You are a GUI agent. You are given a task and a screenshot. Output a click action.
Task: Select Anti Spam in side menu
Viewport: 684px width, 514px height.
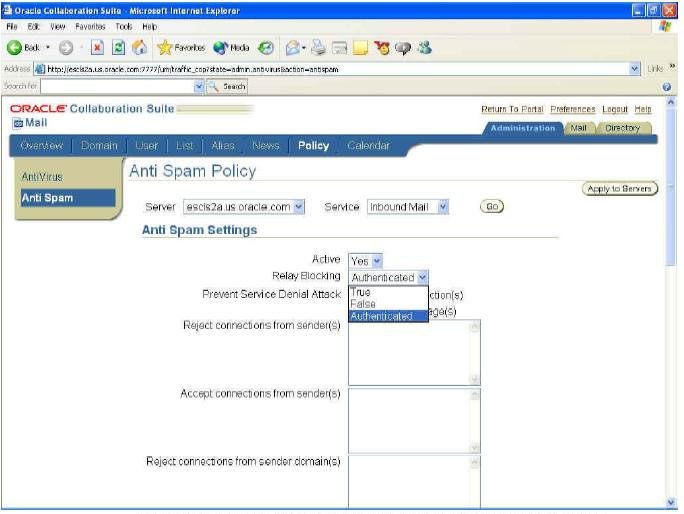68,198
